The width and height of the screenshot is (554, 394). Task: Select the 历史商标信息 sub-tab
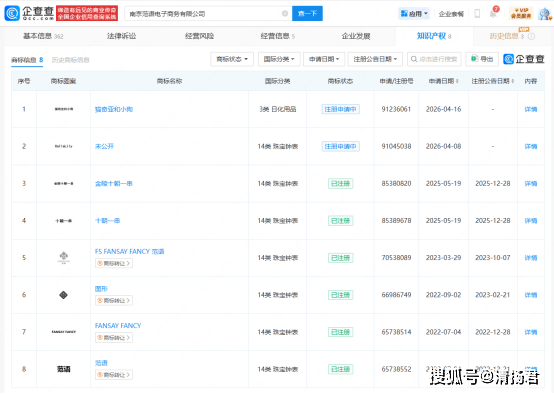pos(70,60)
